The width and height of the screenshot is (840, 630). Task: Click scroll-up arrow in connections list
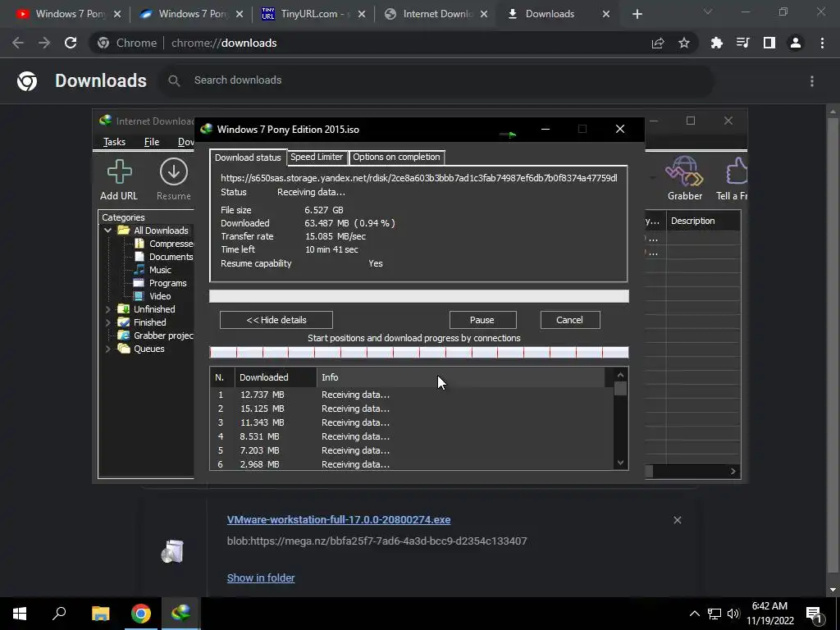click(x=620, y=375)
